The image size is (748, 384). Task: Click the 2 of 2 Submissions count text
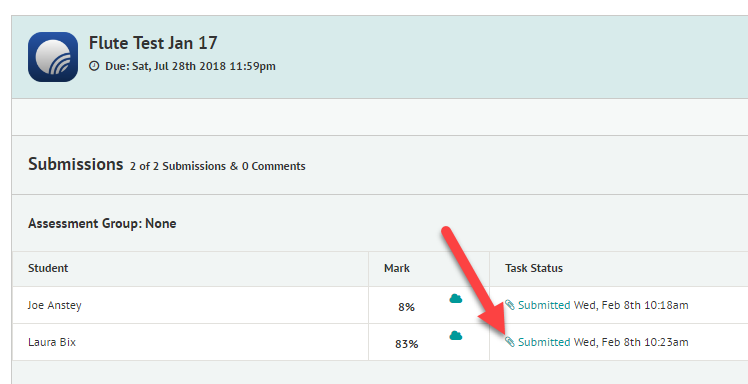(x=177, y=166)
